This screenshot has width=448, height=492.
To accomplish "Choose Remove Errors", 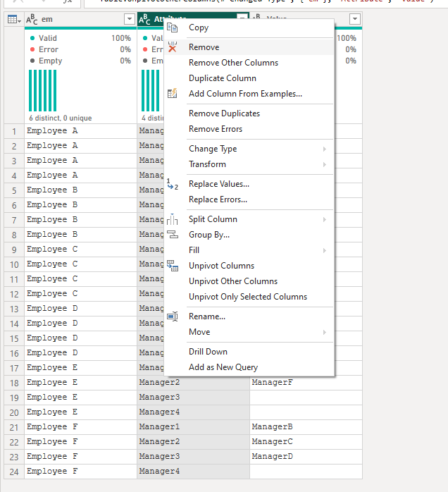I will tap(249, 129).
